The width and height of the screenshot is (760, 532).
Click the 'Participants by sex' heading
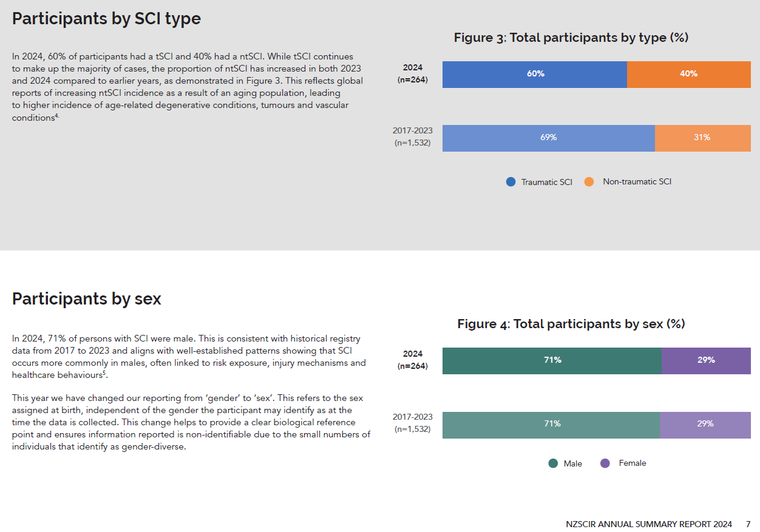click(87, 298)
